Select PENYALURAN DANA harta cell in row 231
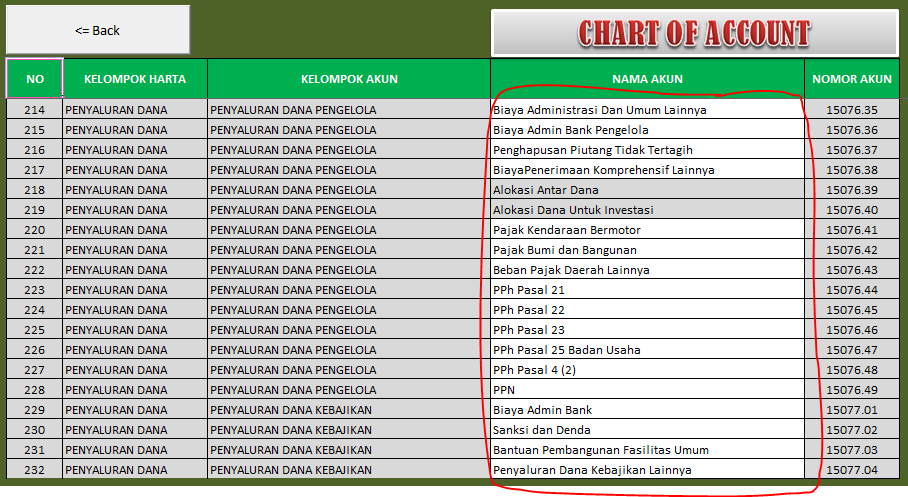 click(x=135, y=450)
